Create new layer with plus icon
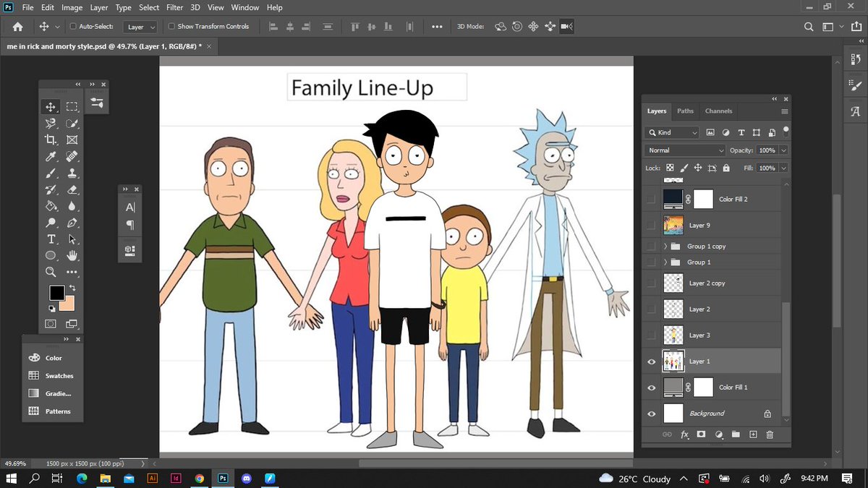Viewport: 868px width, 488px height. point(752,435)
